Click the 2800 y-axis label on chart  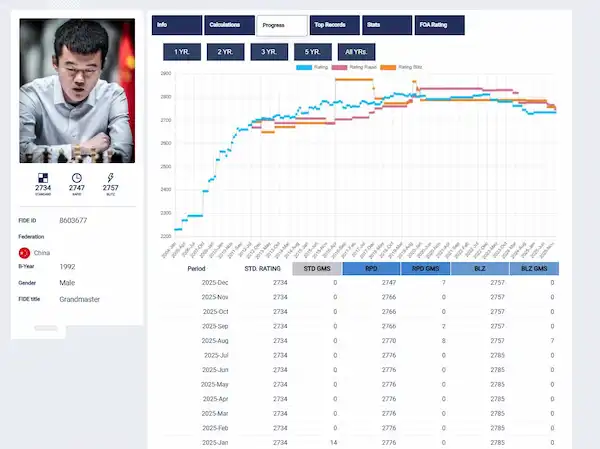(166, 97)
